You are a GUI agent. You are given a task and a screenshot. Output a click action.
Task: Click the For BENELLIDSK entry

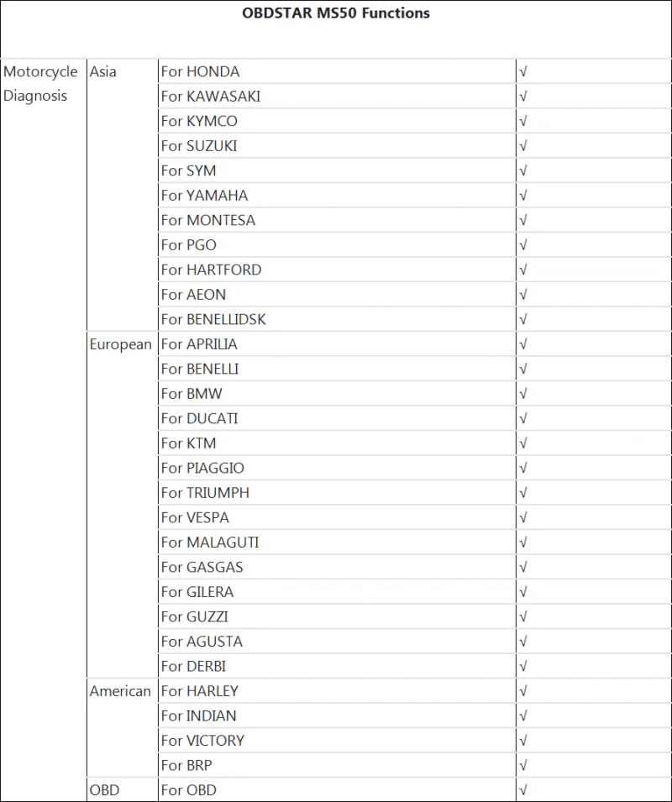pyautogui.click(x=213, y=319)
